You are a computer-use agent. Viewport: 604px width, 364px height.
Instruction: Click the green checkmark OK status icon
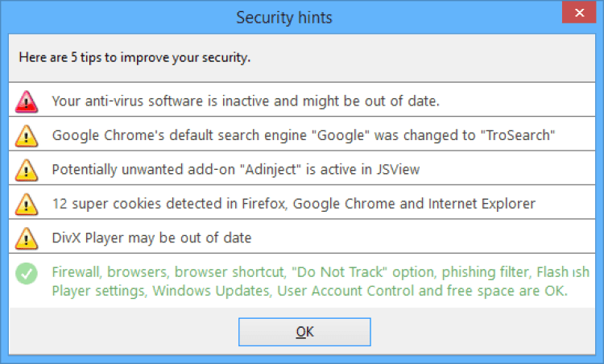click(x=27, y=274)
